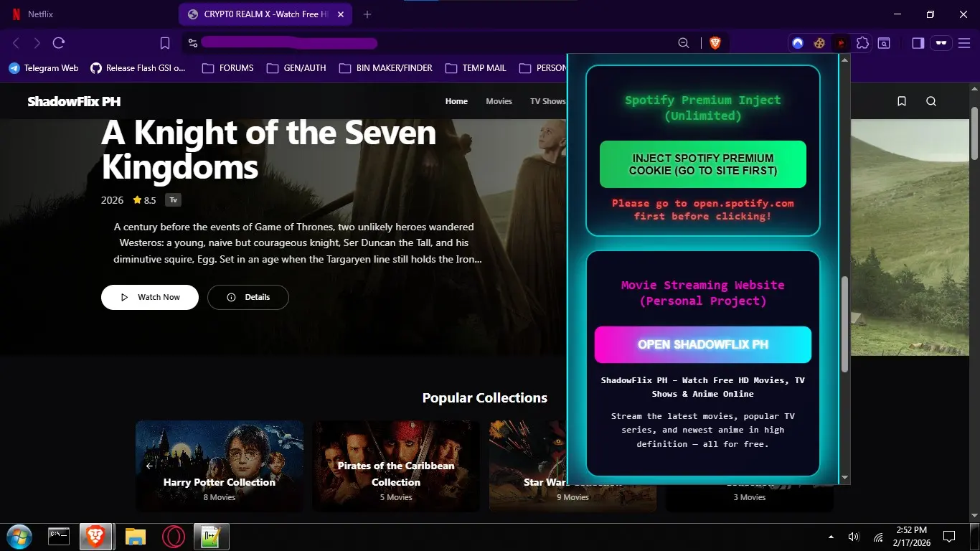Go back to the previous page
Viewport: 980px width, 551px height.
pos(16,43)
